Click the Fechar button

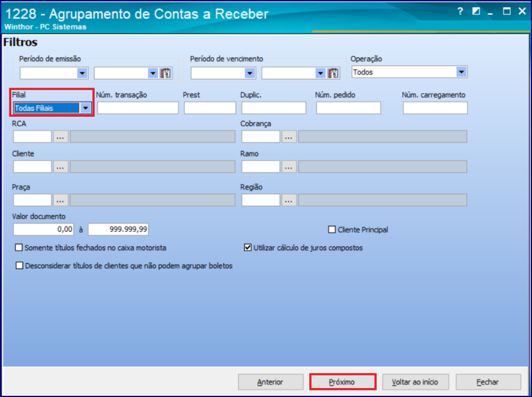[x=488, y=382]
